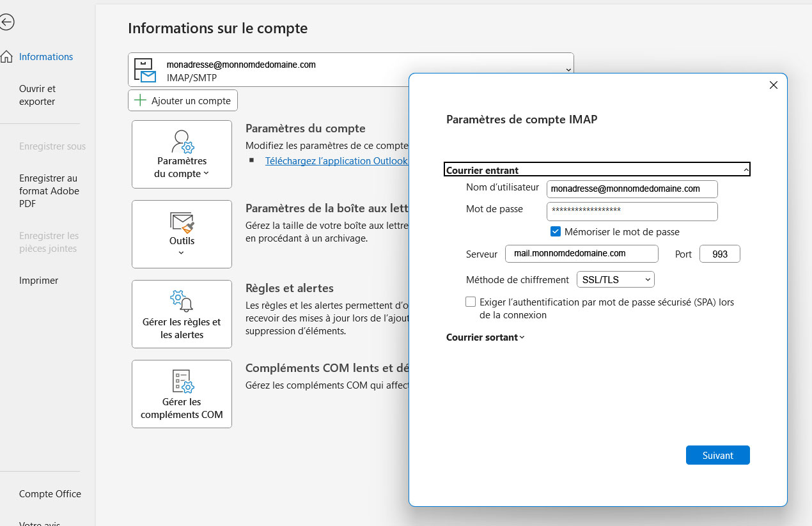Click the plus icon of Ajouter un compte
Viewport: 812px width, 526px height.
click(x=141, y=101)
